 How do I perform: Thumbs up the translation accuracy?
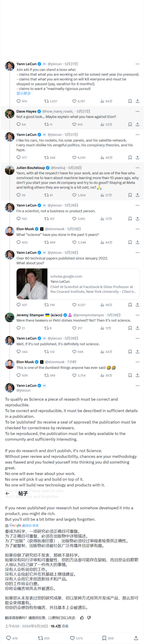(x=82, y=618)
